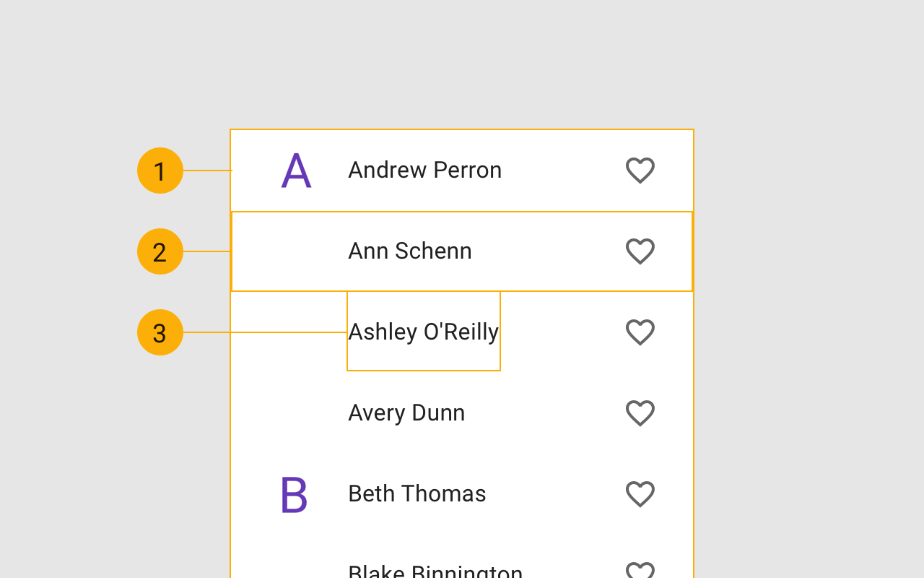Tap heart icon for Beth Thomas
The width and height of the screenshot is (924, 578).
point(640,494)
